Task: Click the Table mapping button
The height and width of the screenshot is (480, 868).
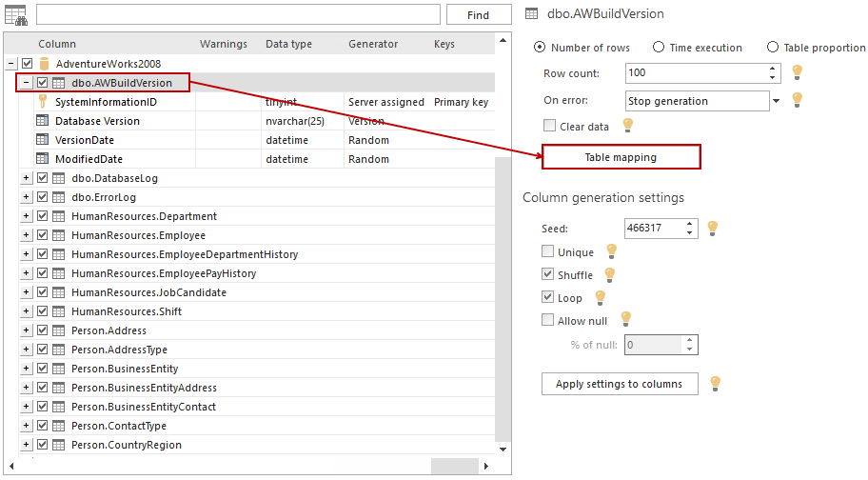Action: click(x=621, y=157)
